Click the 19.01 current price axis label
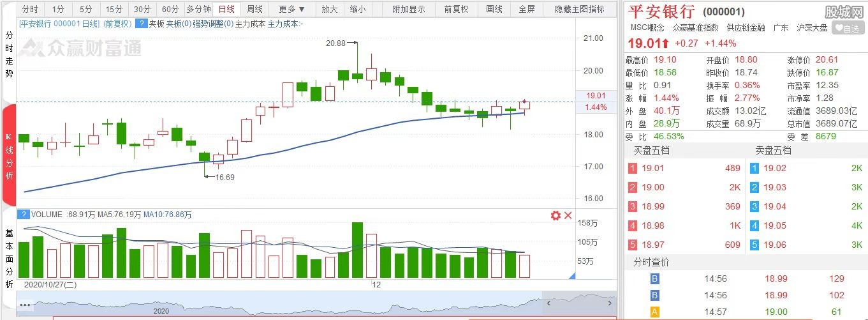 (595, 96)
